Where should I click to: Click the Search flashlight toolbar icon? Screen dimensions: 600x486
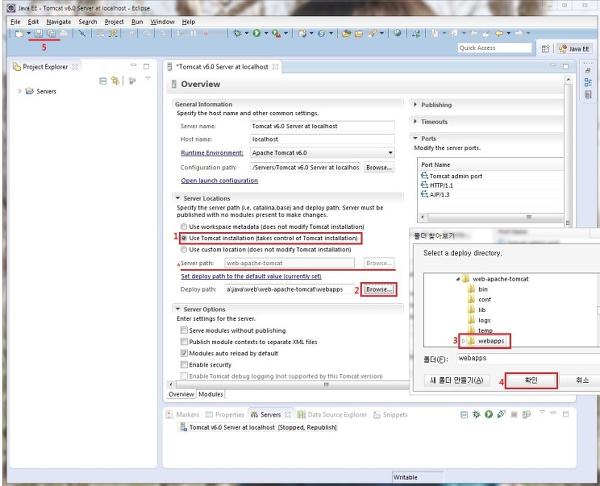pyautogui.click(x=372, y=33)
